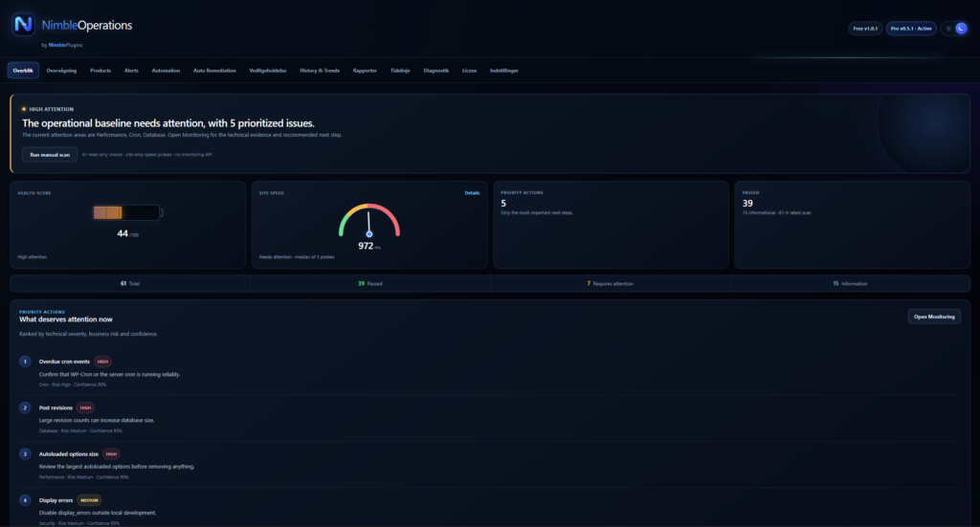Click number 1 circle for Overdue cron events
The image size is (980, 527).
[x=25, y=362]
